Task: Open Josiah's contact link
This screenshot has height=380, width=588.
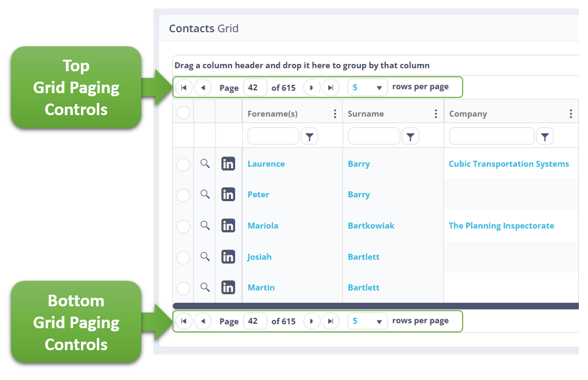Action: tap(259, 256)
